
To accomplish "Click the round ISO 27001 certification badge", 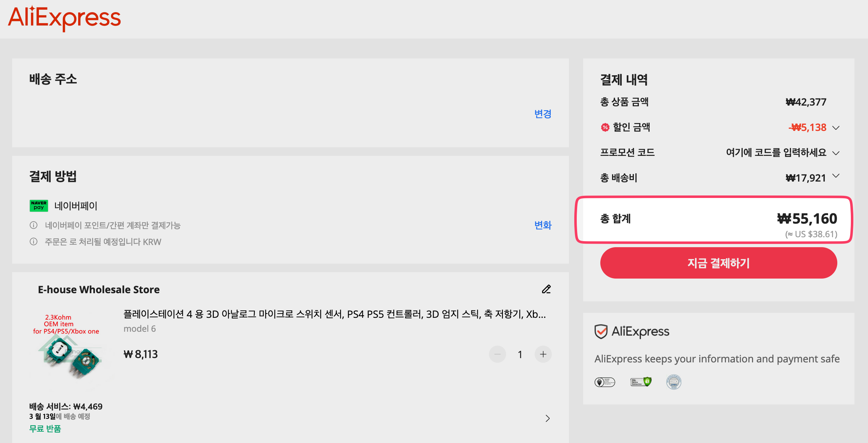I will (x=673, y=382).
